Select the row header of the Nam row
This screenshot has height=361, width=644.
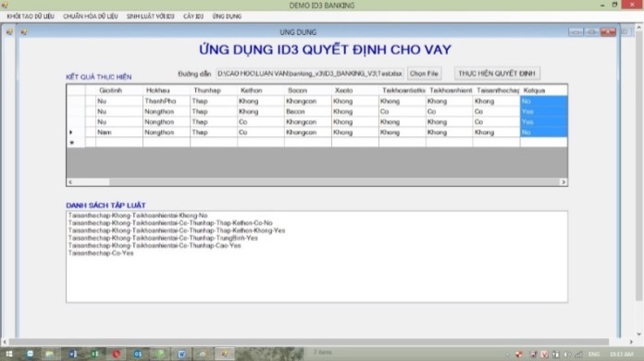[x=76, y=132]
